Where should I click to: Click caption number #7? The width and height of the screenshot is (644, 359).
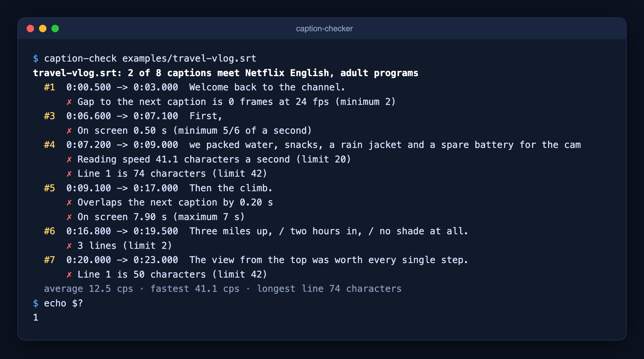pyautogui.click(x=50, y=260)
